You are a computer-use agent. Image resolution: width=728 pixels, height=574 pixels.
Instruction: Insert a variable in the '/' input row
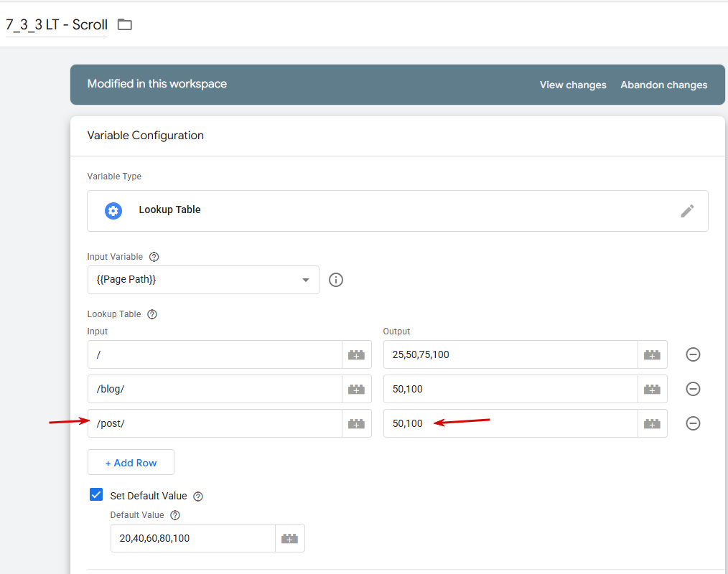[356, 354]
